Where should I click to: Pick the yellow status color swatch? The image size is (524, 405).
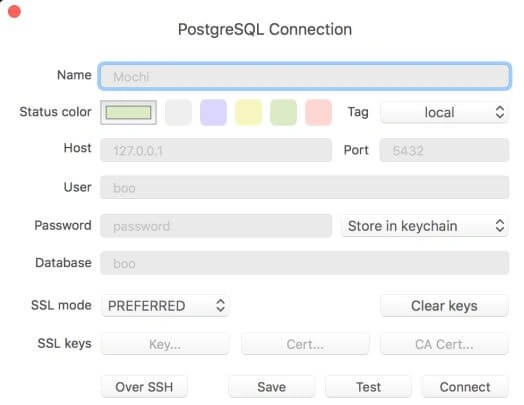[248, 112]
